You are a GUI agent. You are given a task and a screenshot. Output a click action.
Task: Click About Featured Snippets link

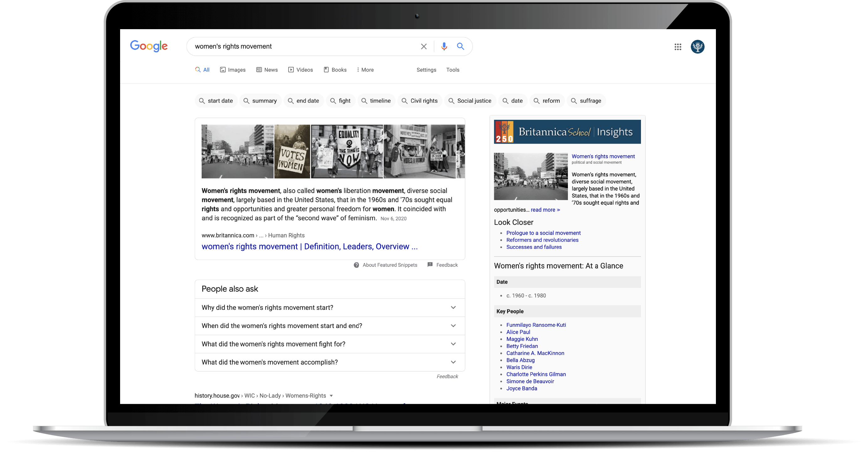389,265
